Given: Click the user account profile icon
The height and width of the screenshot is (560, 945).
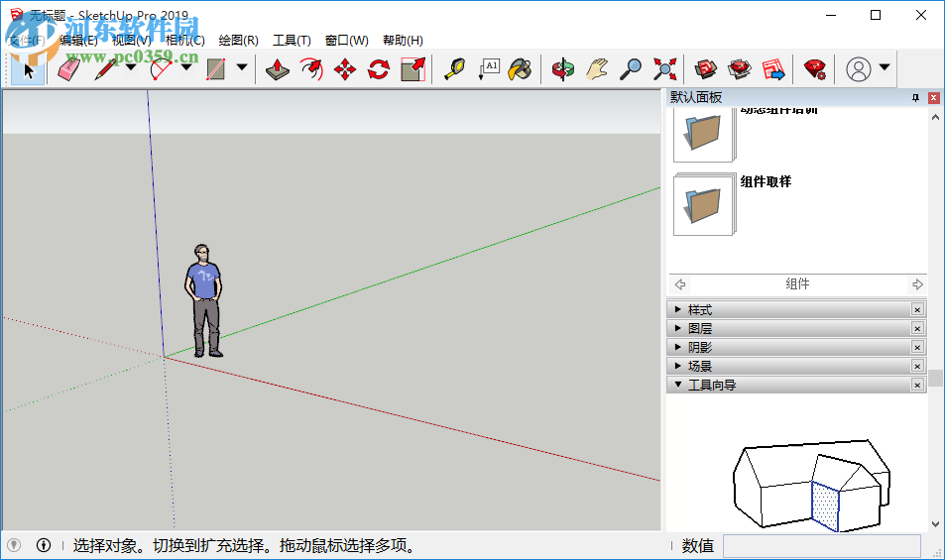Looking at the screenshot, I should coord(858,69).
